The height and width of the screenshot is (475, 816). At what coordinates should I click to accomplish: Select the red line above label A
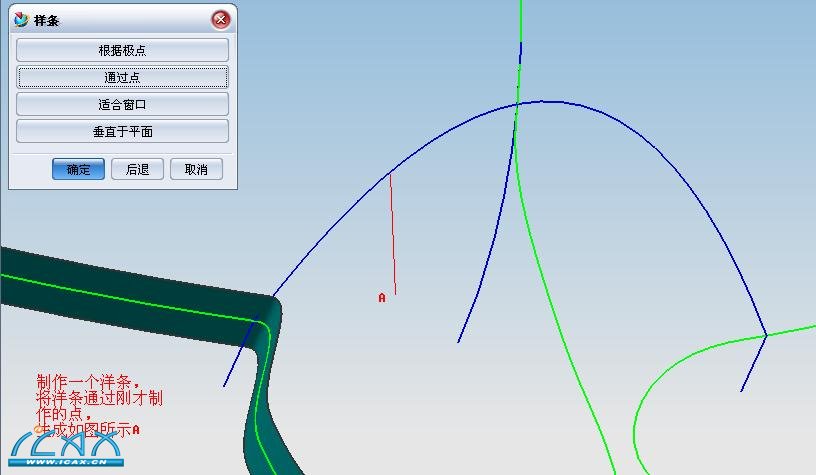(x=393, y=234)
